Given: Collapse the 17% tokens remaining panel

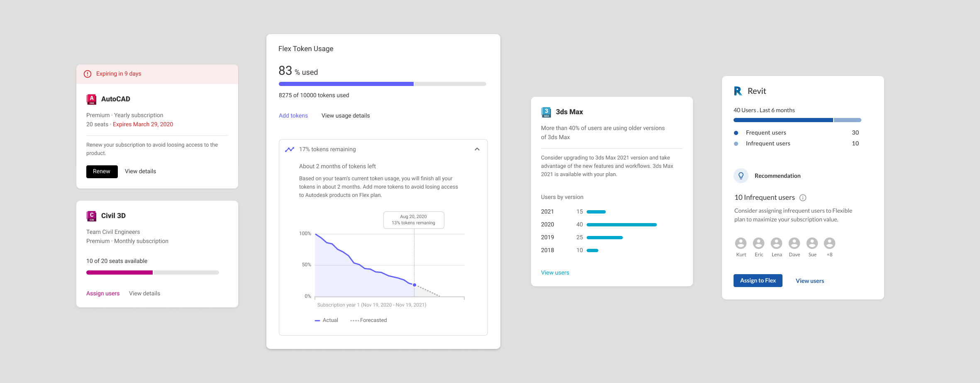Looking at the screenshot, I should pyautogui.click(x=477, y=149).
